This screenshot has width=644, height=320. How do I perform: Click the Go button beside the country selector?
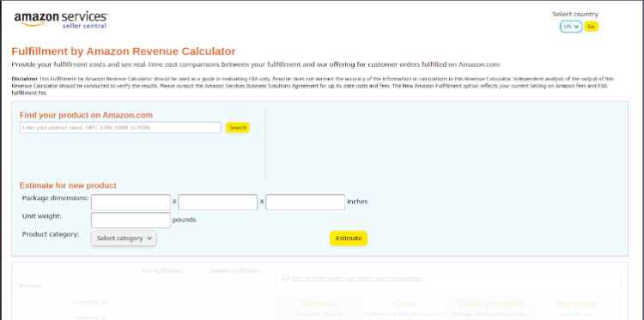click(592, 27)
